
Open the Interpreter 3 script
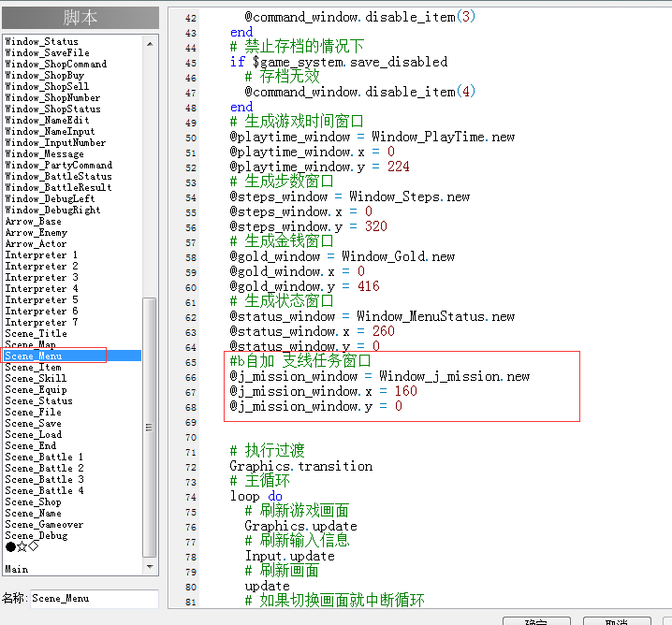tap(41, 278)
